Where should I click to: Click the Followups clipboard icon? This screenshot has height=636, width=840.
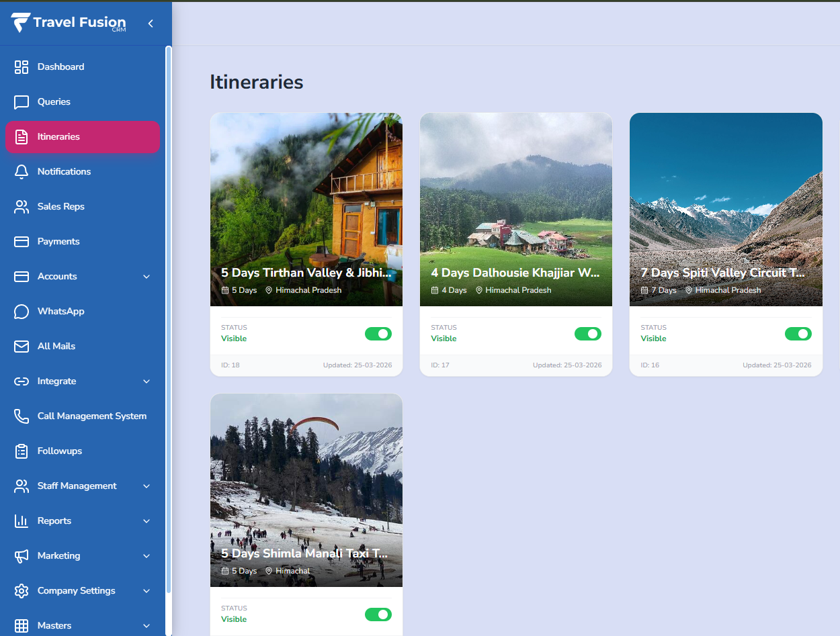[22, 451]
